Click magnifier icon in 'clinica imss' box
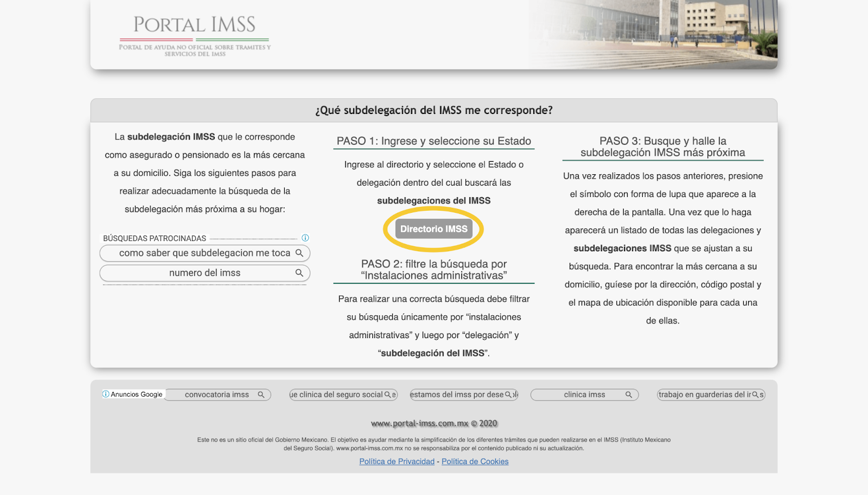Image resolution: width=868 pixels, height=495 pixels. (x=628, y=395)
